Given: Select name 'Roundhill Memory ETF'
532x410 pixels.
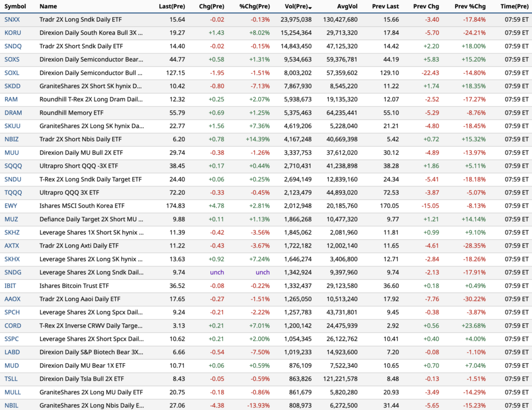Looking at the screenshot, I should 72,113.
